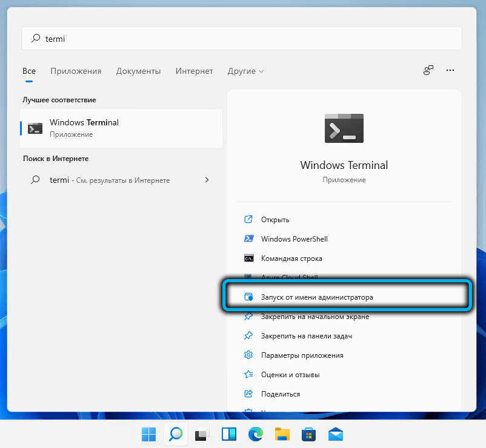
Task: Click the Task View taskbar icon
Action: tap(202, 434)
